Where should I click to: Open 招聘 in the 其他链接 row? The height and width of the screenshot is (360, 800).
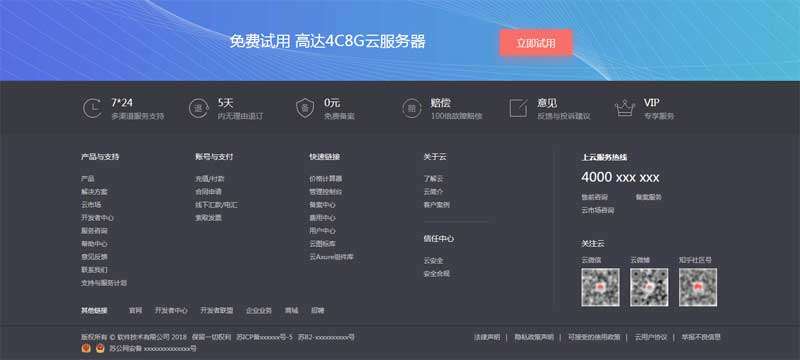317,310
